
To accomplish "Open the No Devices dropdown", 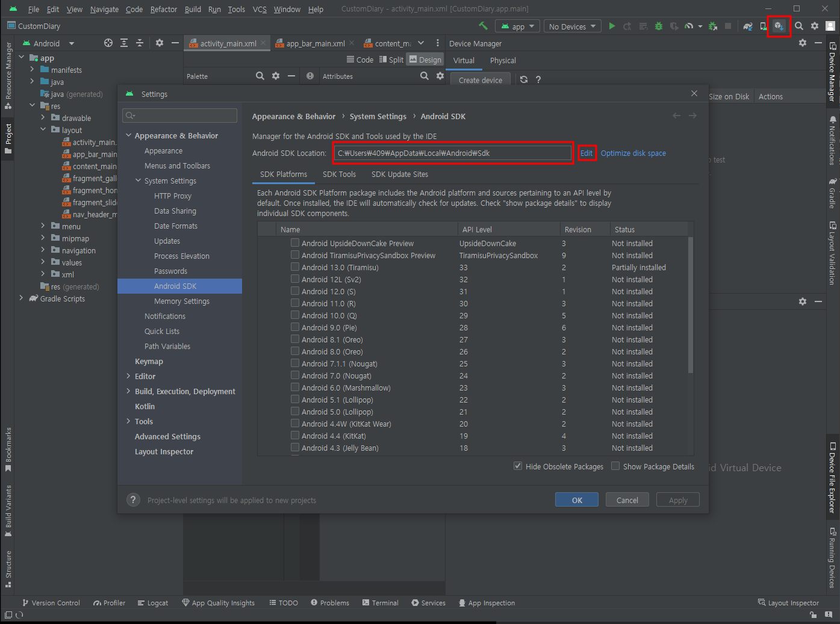I will pos(573,26).
